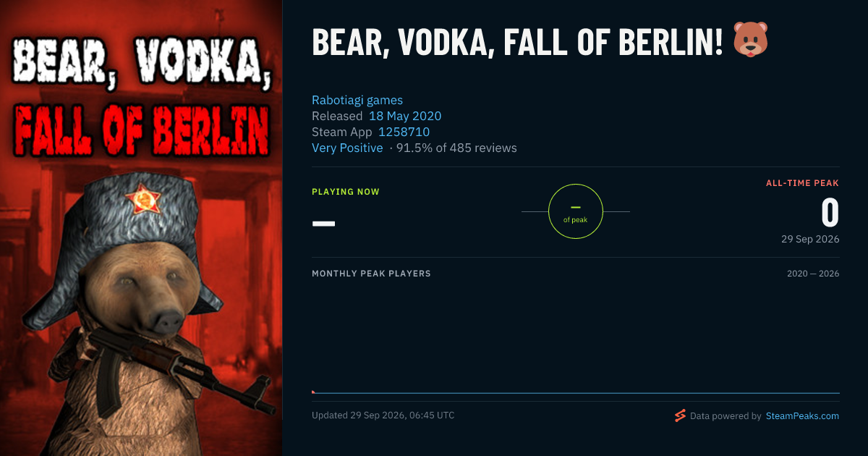Click the Updated timestamp text
Image resolution: width=868 pixels, height=456 pixels.
pyautogui.click(x=383, y=415)
